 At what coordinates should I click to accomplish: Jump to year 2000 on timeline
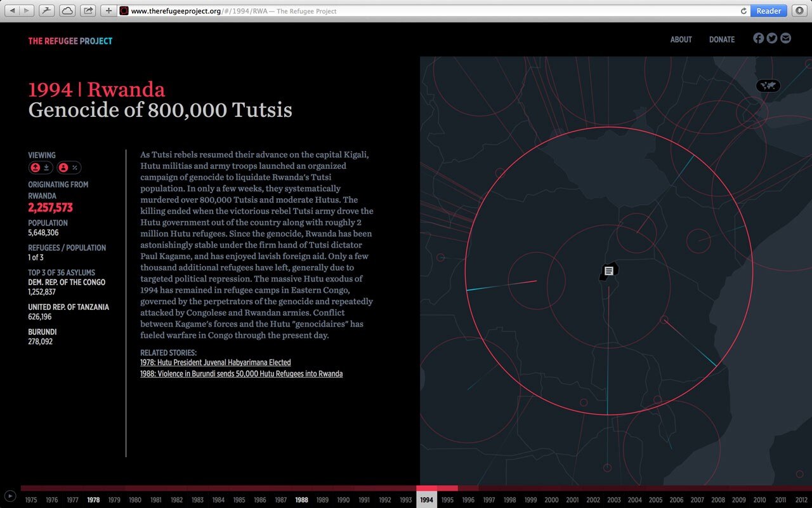(551, 500)
